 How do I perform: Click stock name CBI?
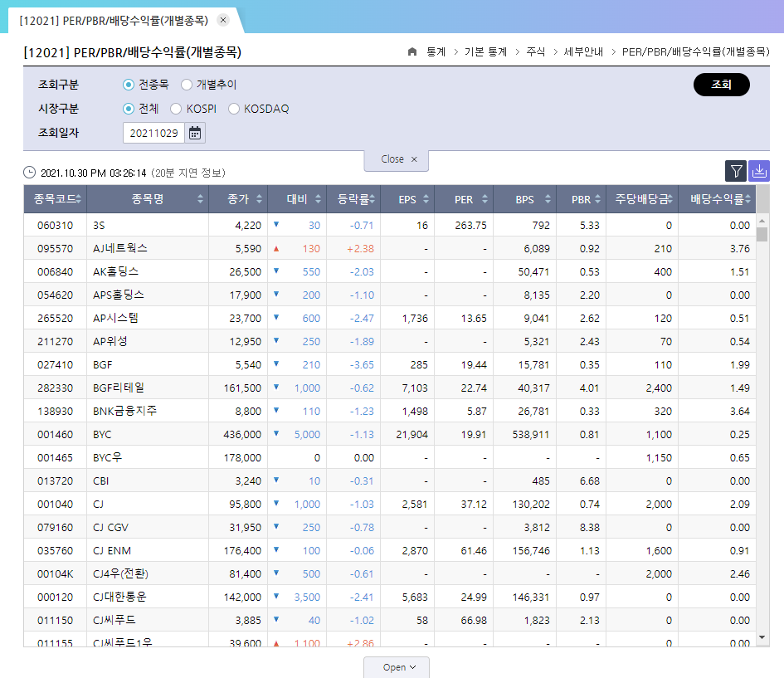[101, 481]
